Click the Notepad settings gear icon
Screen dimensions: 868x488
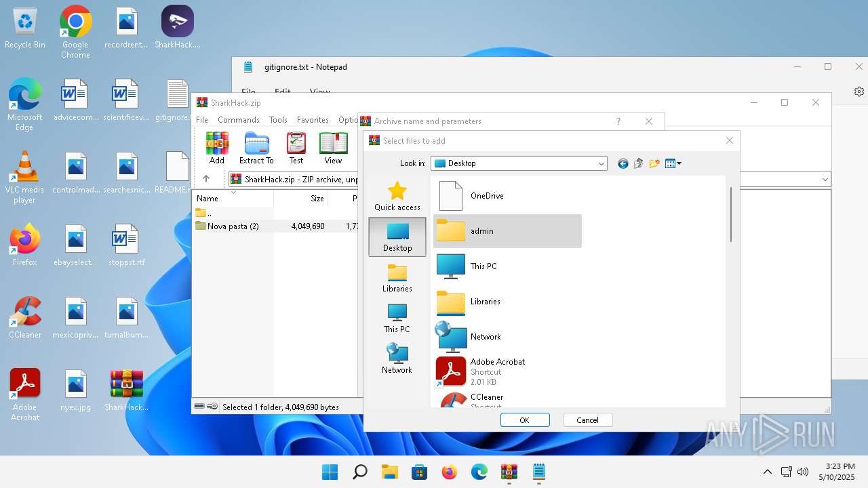[x=859, y=91]
